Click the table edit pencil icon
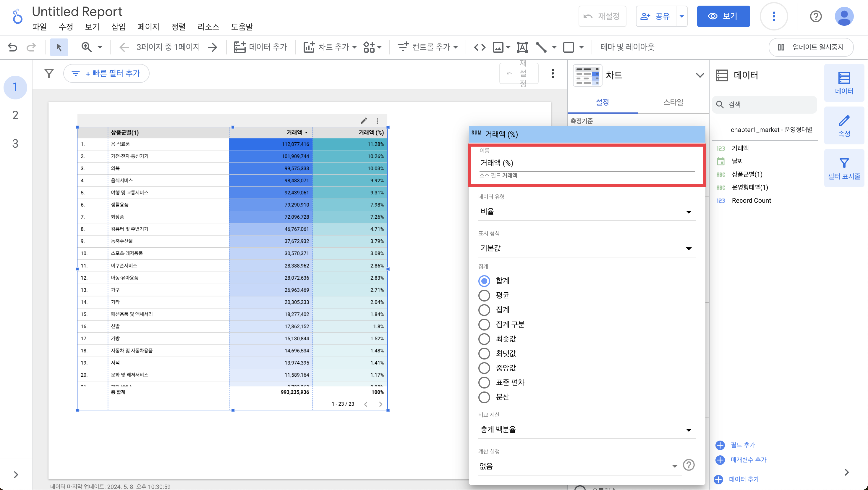 [364, 121]
